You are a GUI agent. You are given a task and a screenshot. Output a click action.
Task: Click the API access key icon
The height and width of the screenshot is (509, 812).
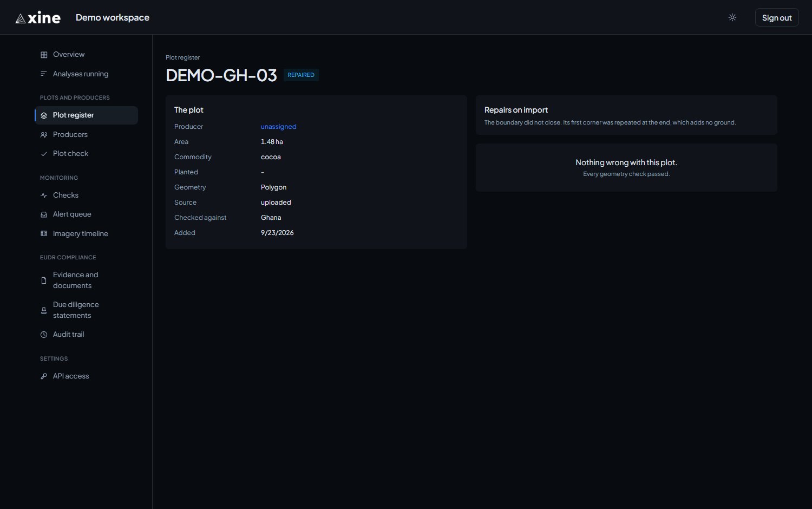(44, 376)
